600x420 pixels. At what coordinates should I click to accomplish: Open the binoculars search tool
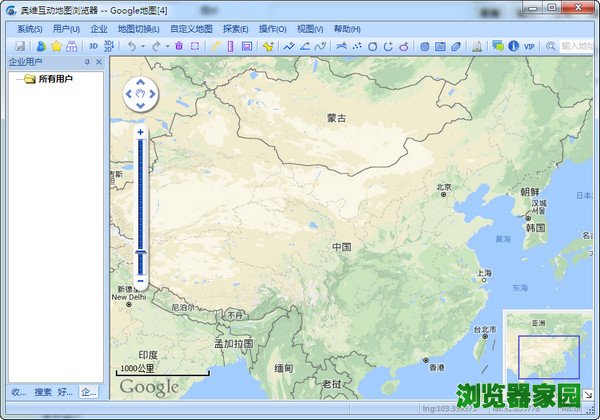pyautogui.click(x=71, y=46)
